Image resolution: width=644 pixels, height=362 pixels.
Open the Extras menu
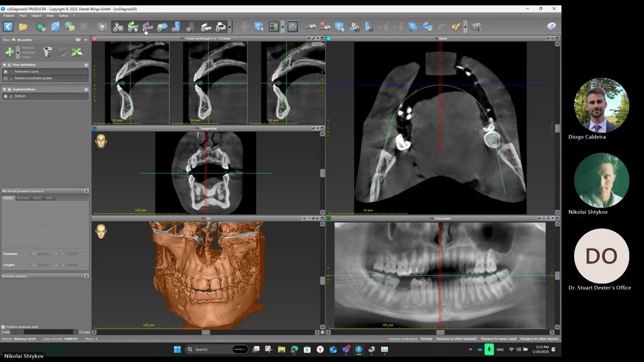pos(63,16)
